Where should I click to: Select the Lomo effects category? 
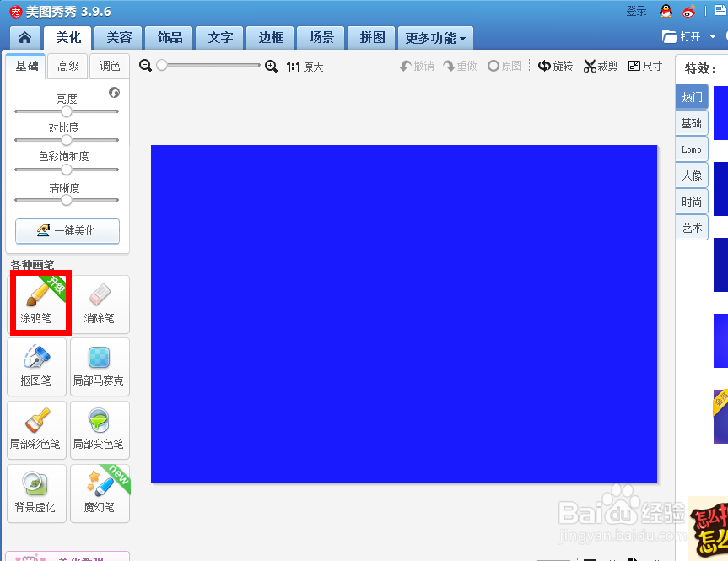(x=692, y=149)
